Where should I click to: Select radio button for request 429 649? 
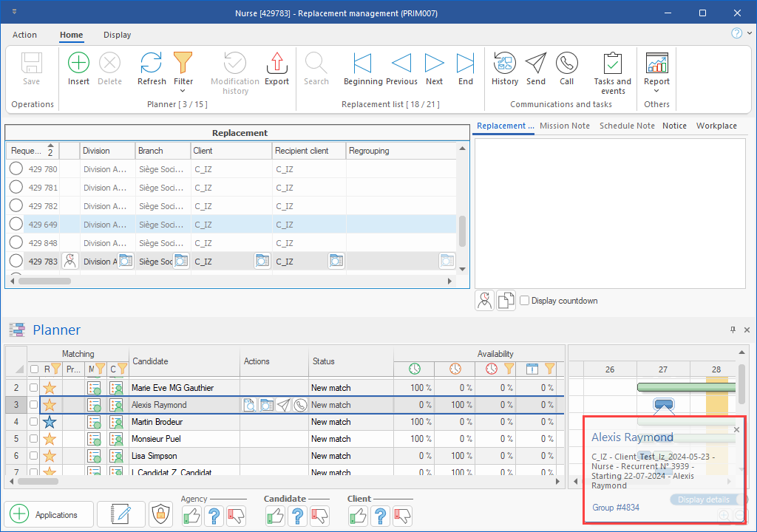[x=16, y=225]
